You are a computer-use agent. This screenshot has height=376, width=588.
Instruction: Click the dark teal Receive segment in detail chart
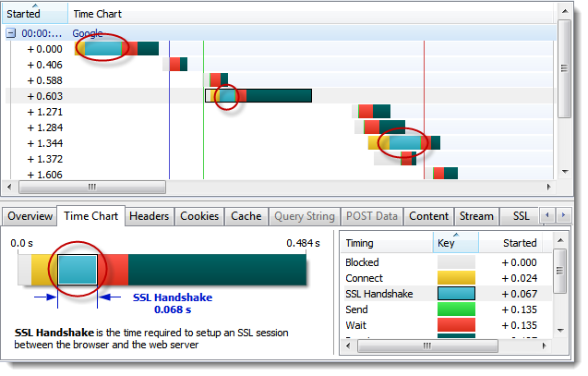pyautogui.click(x=217, y=270)
